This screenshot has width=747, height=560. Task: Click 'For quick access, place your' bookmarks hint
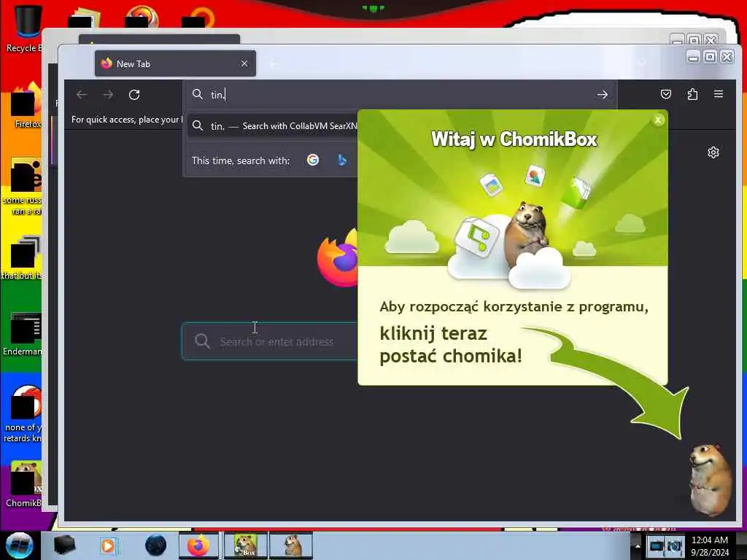coord(125,120)
